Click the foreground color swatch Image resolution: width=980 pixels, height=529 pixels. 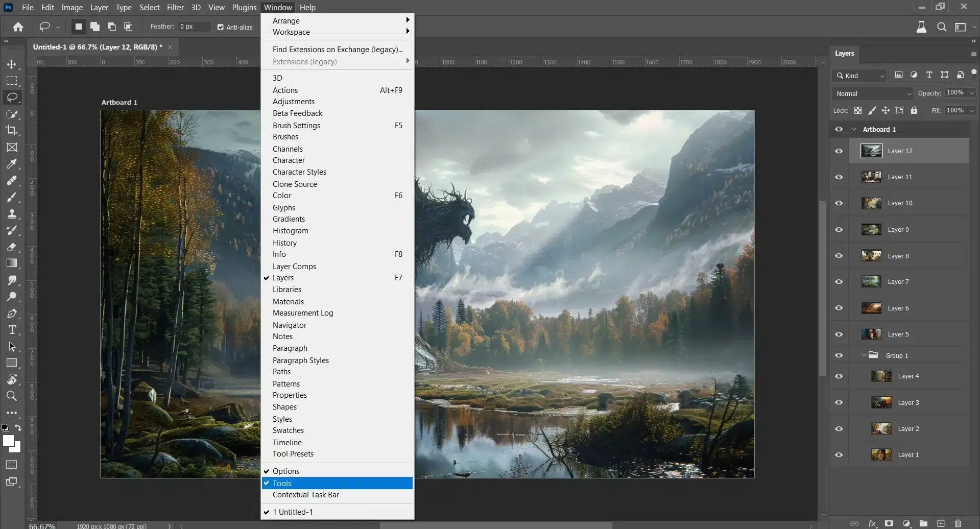click(x=9, y=441)
